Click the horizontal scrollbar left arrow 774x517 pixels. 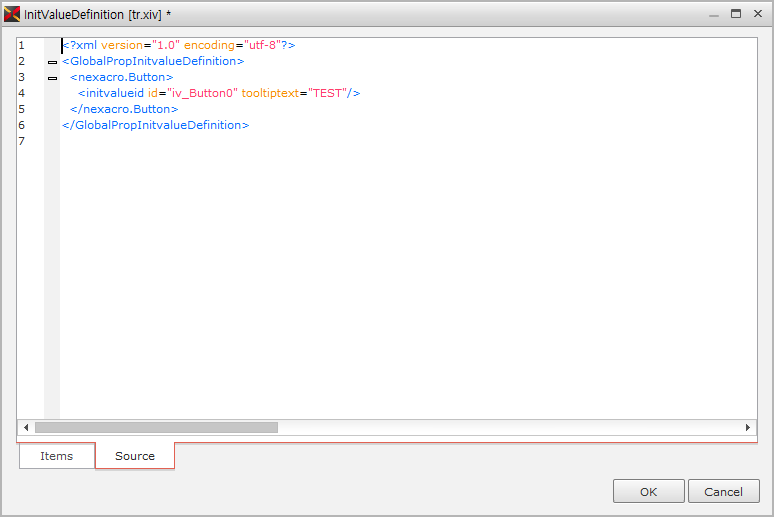click(x=26, y=428)
